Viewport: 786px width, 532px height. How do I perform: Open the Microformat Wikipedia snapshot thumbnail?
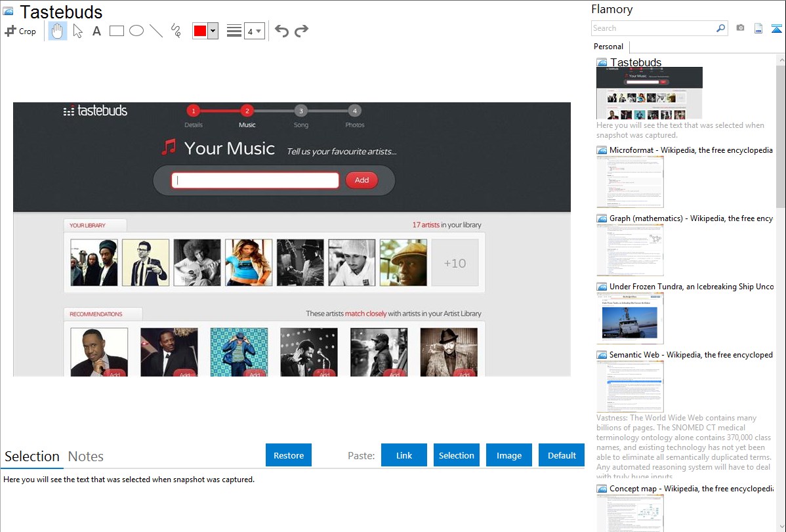pyautogui.click(x=630, y=182)
